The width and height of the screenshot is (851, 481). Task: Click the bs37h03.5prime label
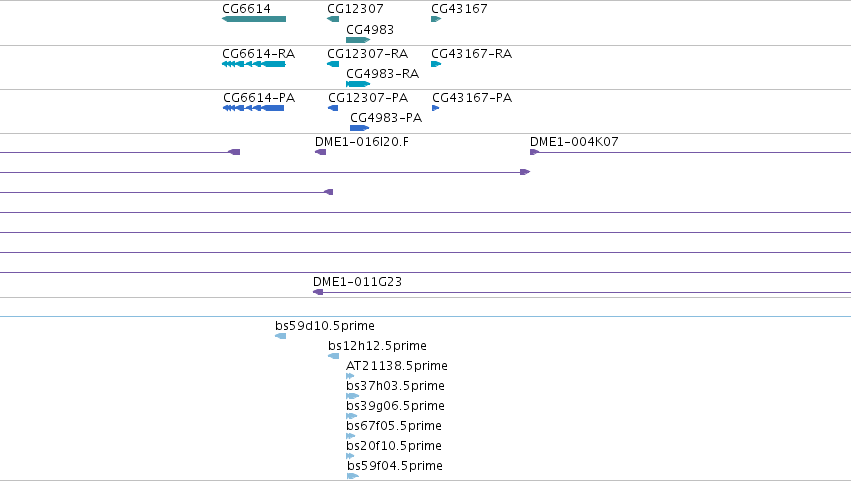pos(396,386)
